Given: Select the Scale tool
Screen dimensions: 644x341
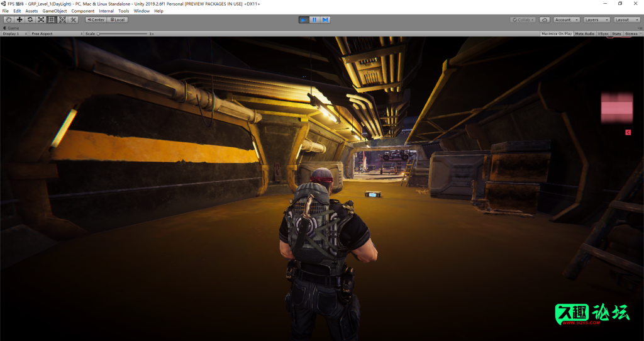Looking at the screenshot, I should click(41, 20).
